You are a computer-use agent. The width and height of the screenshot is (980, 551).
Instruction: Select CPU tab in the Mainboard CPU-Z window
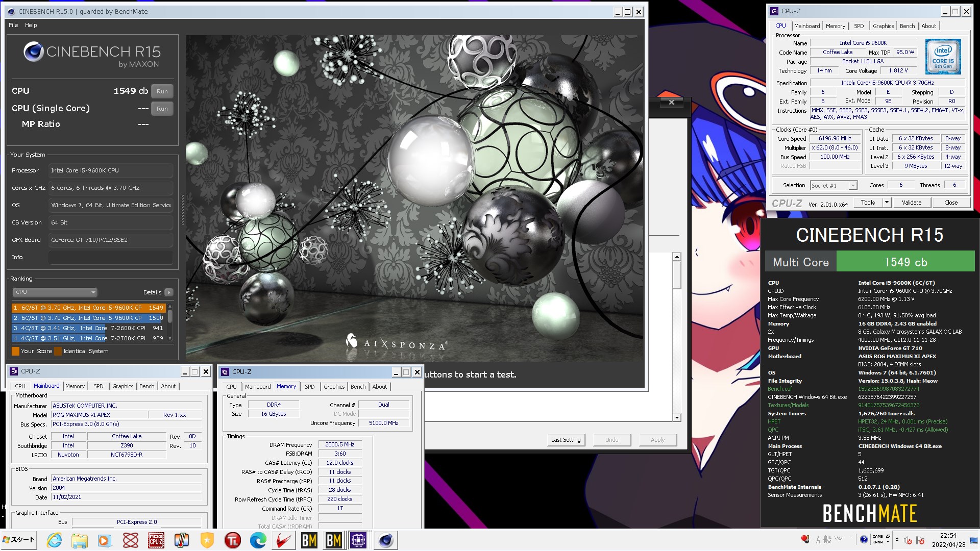(20, 386)
